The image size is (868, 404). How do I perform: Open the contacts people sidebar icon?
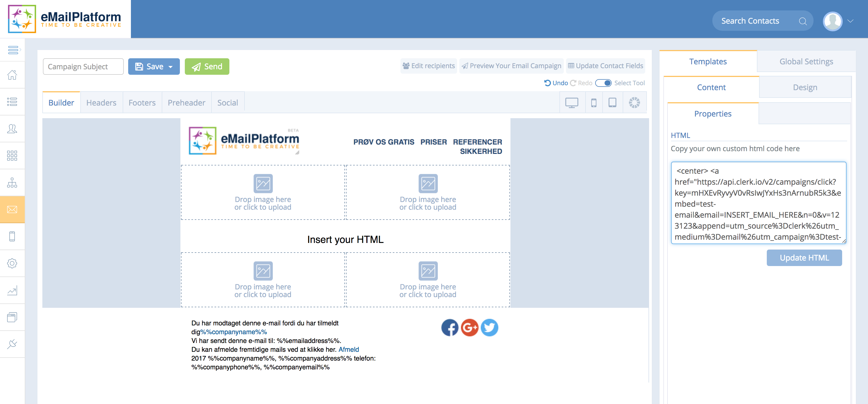click(12, 129)
